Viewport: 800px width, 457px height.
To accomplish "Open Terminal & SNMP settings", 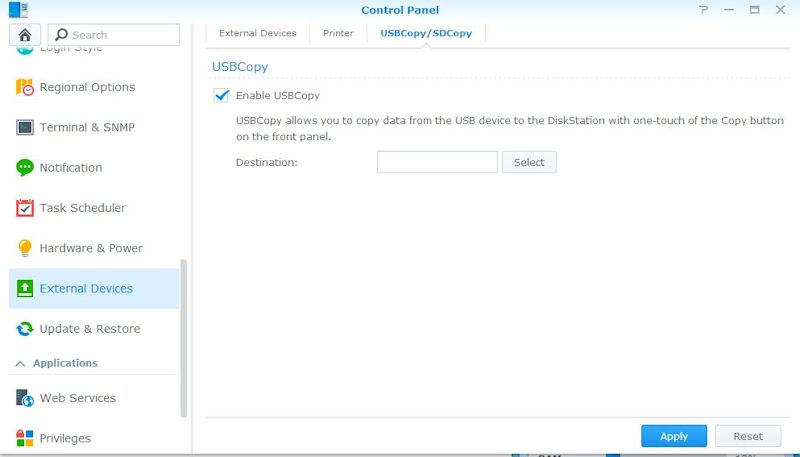I will pos(94,127).
